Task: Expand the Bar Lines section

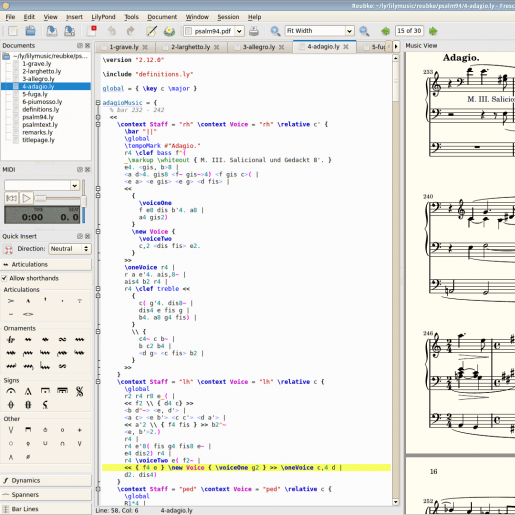Action: coord(46,509)
